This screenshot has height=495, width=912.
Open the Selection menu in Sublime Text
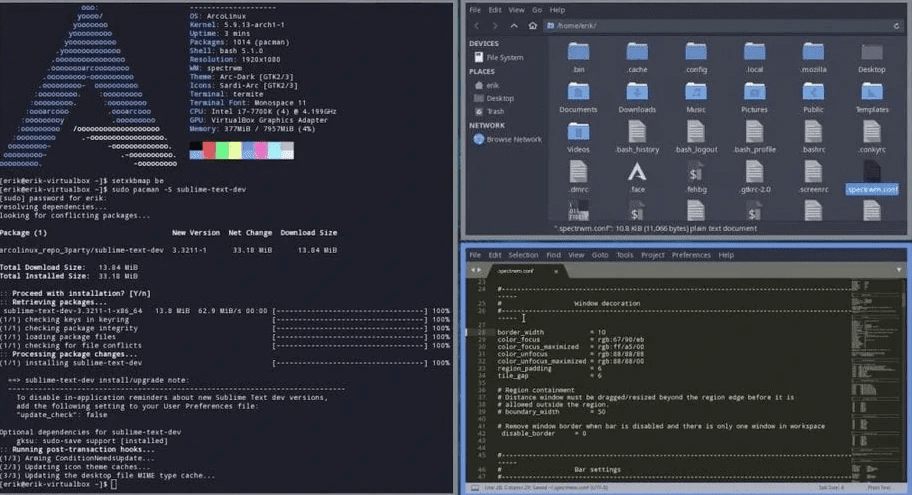pyautogui.click(x=523, y=255)
